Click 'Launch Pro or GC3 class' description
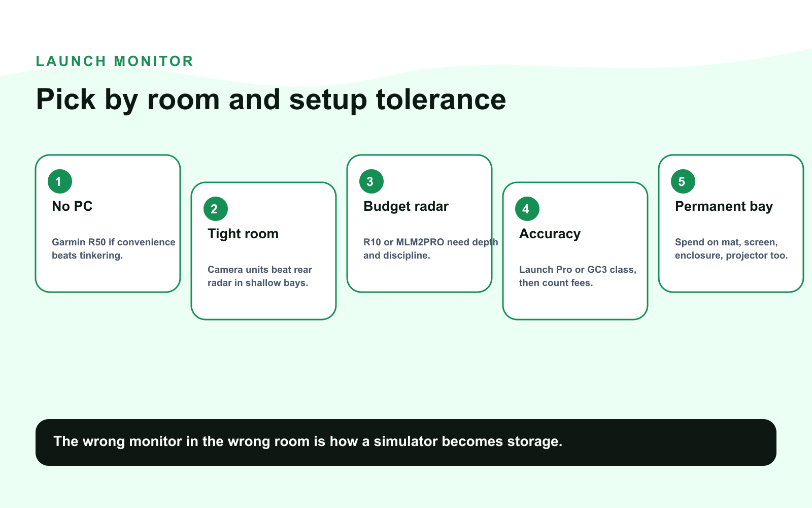Image resolution: width=812 pixels, height=508 pixels. (x=578, y=276)
